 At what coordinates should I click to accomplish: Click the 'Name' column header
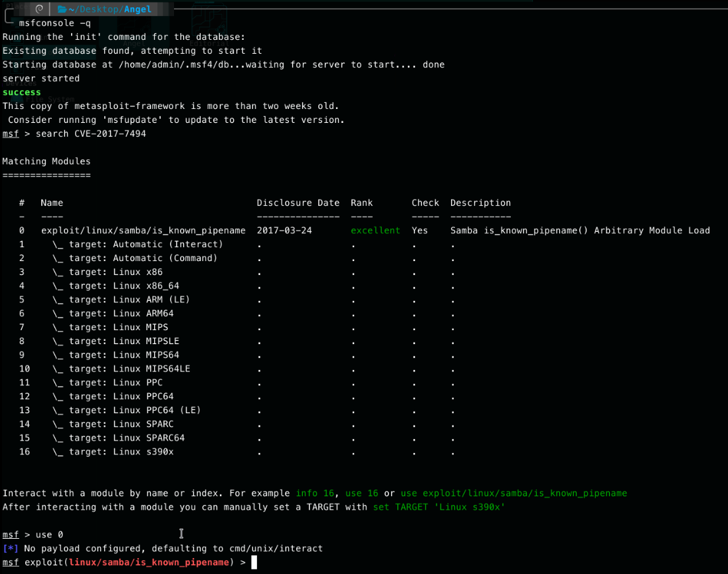(52, 203)
